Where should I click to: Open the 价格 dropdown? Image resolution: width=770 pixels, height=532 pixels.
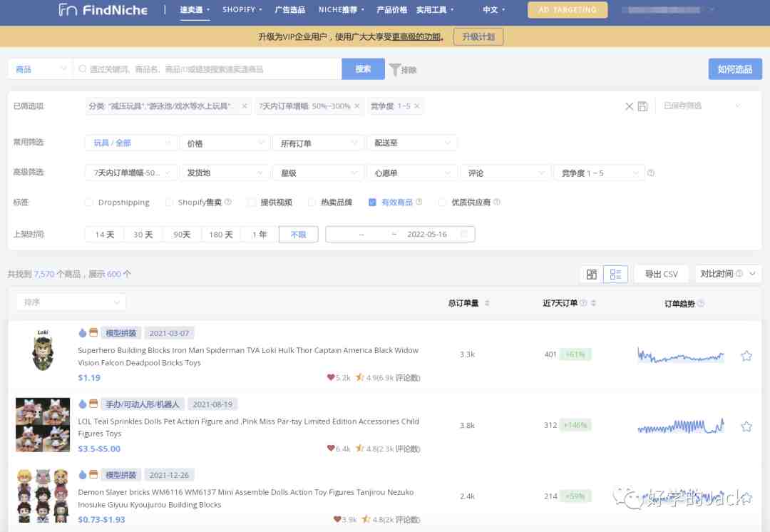225,143
